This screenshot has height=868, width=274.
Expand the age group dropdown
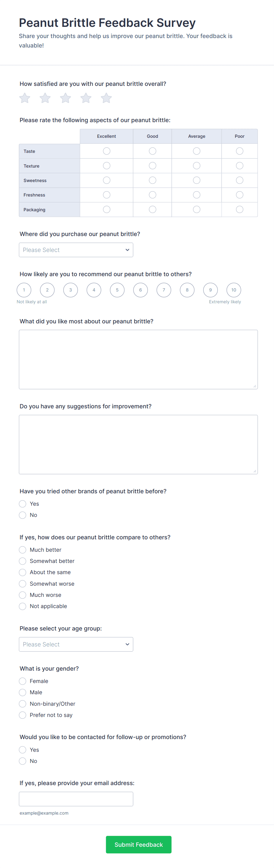pos(76,644)
